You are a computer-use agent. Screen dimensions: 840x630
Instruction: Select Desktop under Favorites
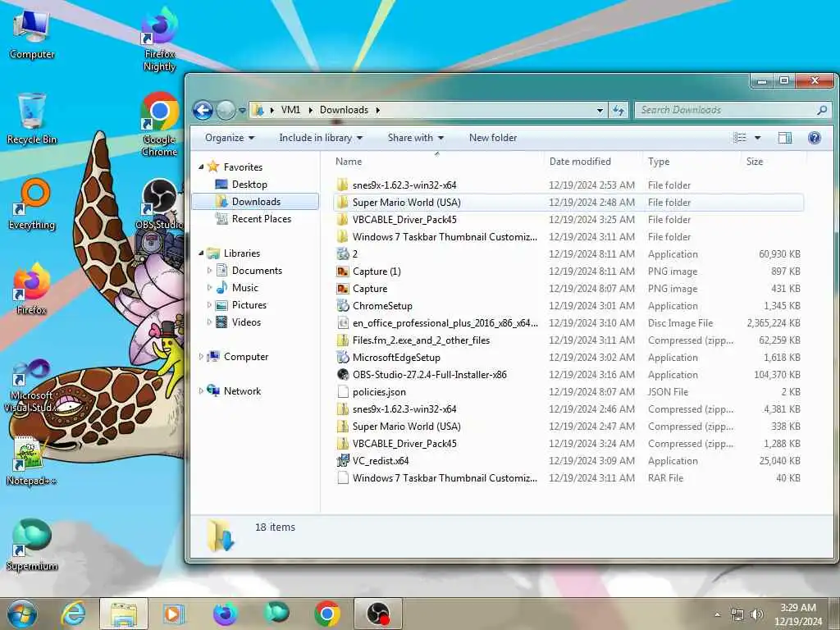click(x=249, y=185)
